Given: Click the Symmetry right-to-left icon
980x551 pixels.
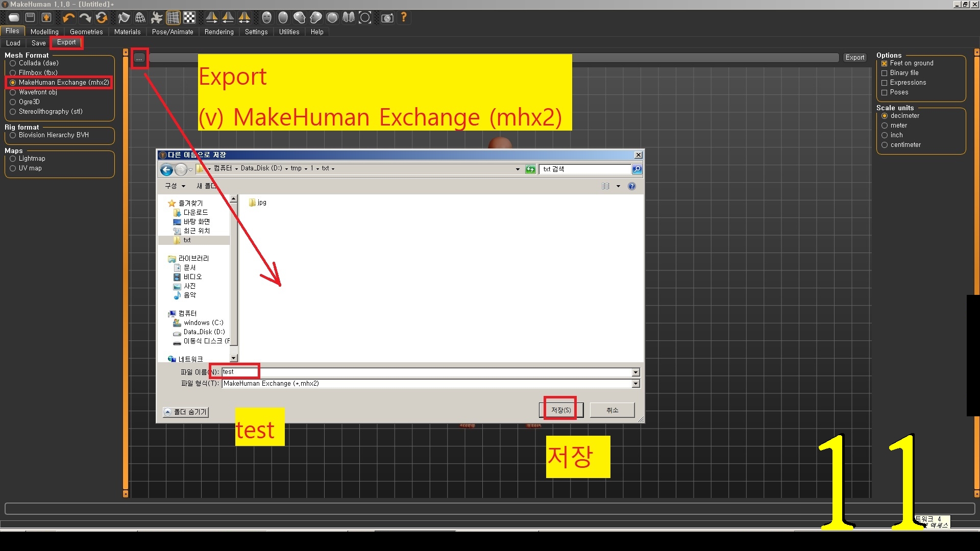Looking at the screenshot, I should click(x=212, y=18).
